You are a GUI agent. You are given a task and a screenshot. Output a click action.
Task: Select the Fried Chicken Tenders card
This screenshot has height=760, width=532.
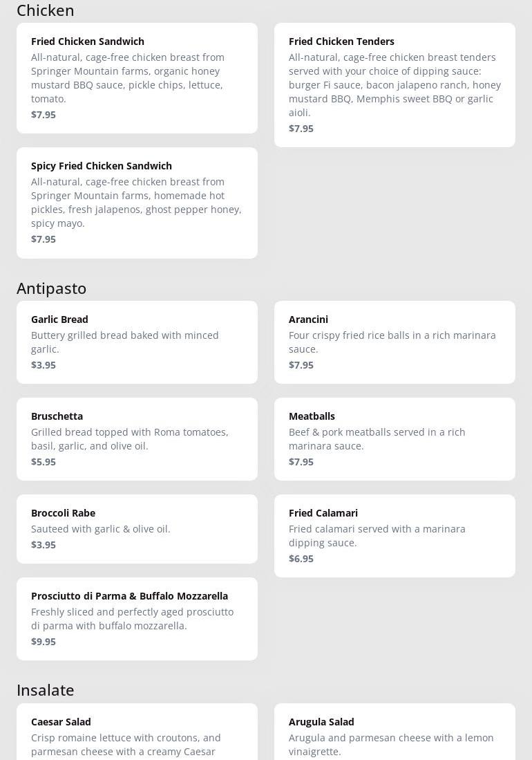click(x=395, y=84)
